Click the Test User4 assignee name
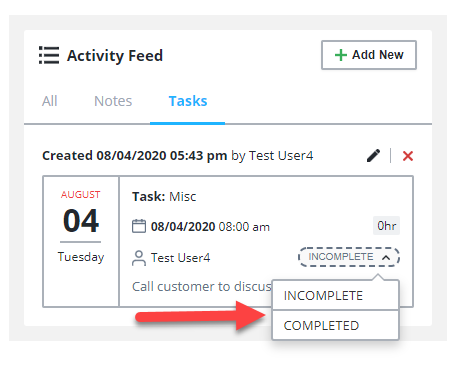The height and width of the screenshot is (370, 456). (180, 258)
